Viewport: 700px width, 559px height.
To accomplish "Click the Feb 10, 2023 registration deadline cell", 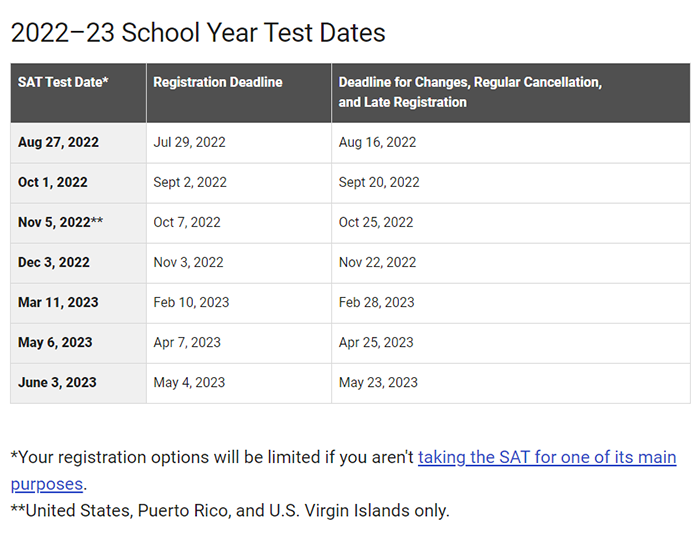I will pos(191,302).
